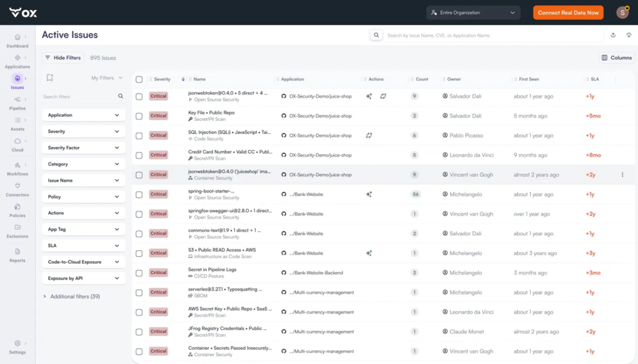Expand the Severity Factor filter dropdown
The image size is (638, 364).
click(x=83, y=148)
